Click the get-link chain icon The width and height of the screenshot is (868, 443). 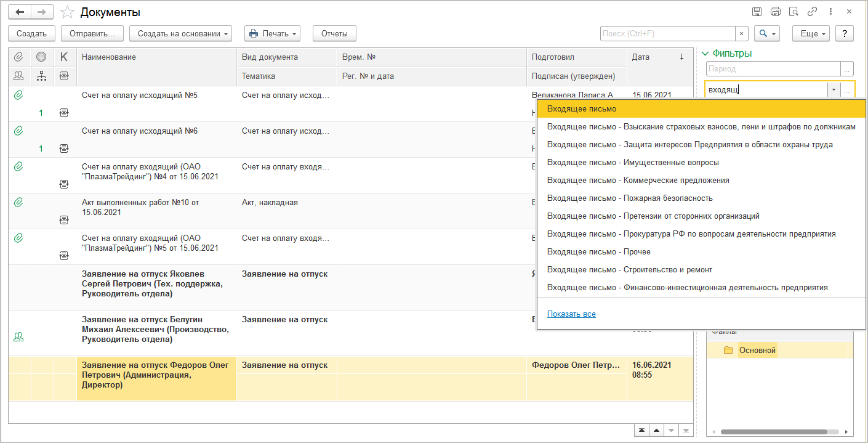point(812,12)
